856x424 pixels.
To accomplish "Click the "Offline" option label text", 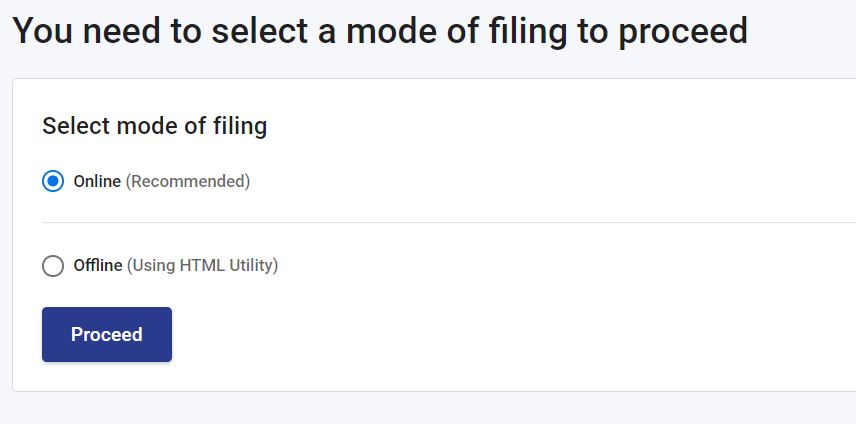I will [98, 266].
